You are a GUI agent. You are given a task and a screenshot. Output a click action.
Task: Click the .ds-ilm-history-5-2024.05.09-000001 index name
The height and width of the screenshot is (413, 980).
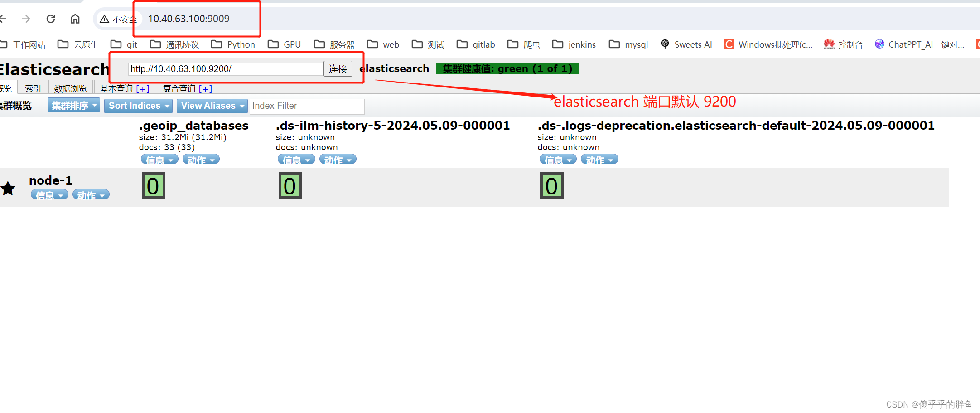click(393, 125)
